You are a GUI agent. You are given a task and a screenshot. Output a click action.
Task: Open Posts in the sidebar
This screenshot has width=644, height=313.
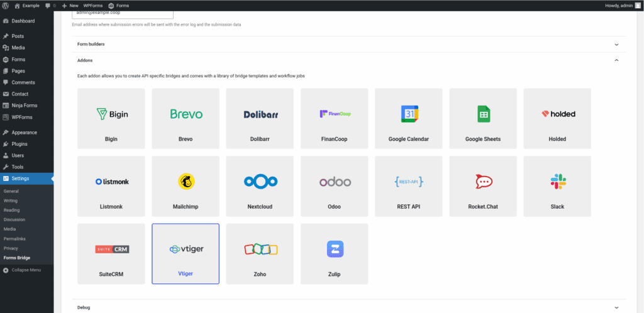[26, 36]
